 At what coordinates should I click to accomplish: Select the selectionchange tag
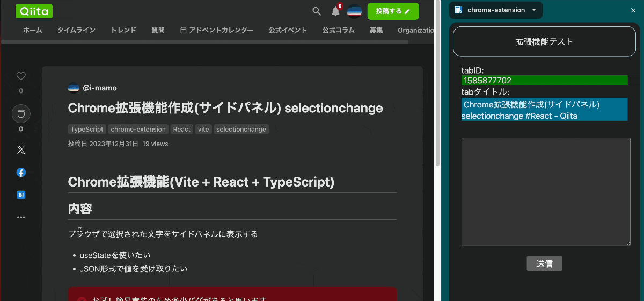pos(241,130)
